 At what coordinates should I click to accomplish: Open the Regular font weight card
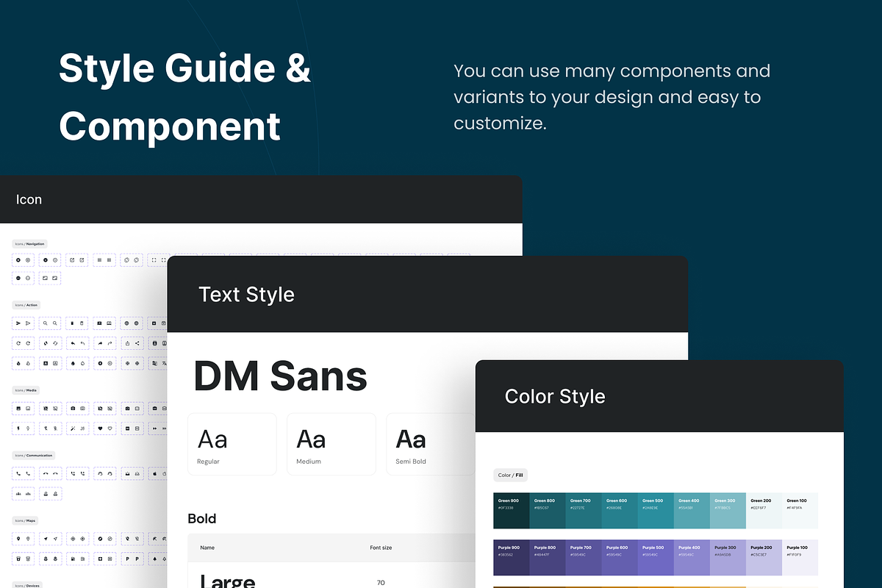(x=232, y=444)
